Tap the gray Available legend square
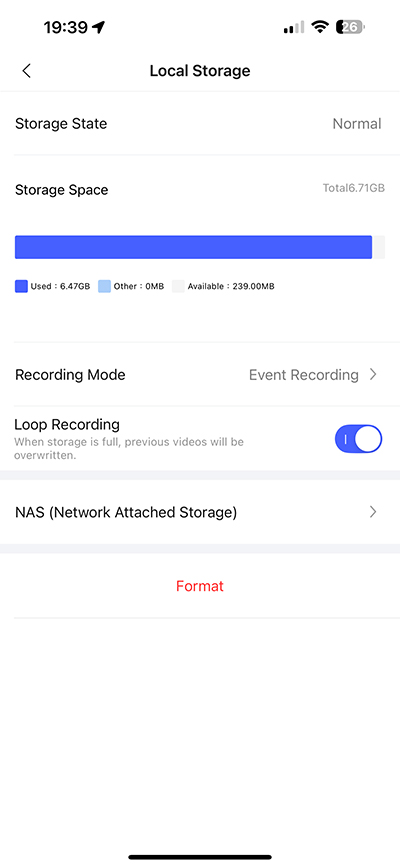The height and width of the screenshot is (867, 400). click(178, 286)
